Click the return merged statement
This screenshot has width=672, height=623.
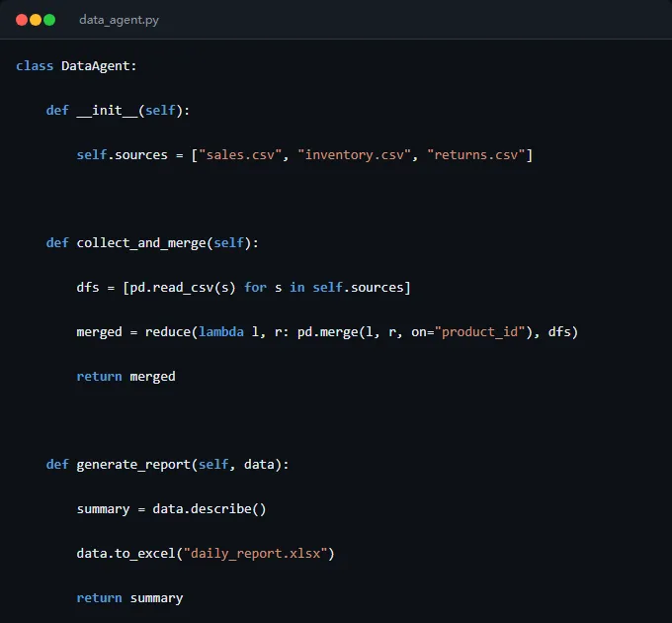126,377
